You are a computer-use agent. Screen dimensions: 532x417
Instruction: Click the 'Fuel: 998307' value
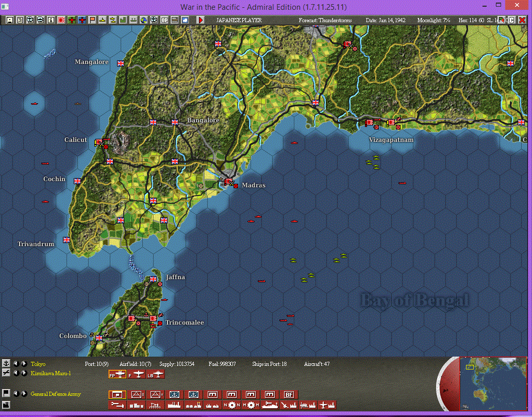222,364
